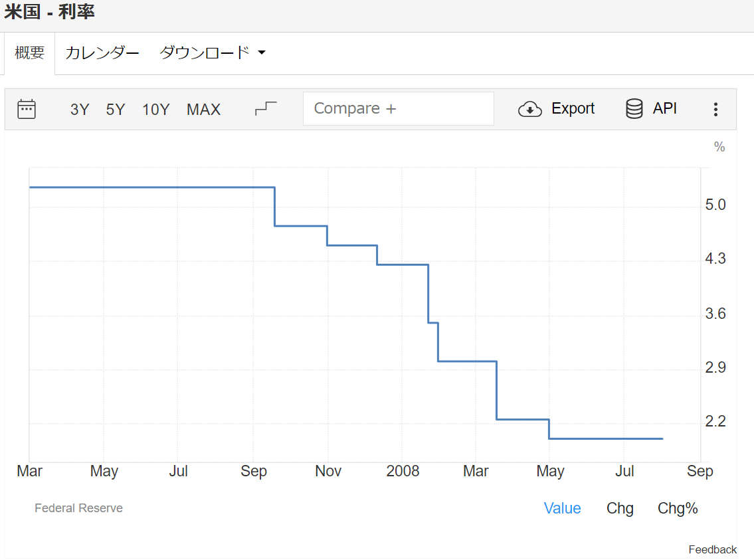
Task: Switch chart to 10Y range
Action: pos(156,110)
